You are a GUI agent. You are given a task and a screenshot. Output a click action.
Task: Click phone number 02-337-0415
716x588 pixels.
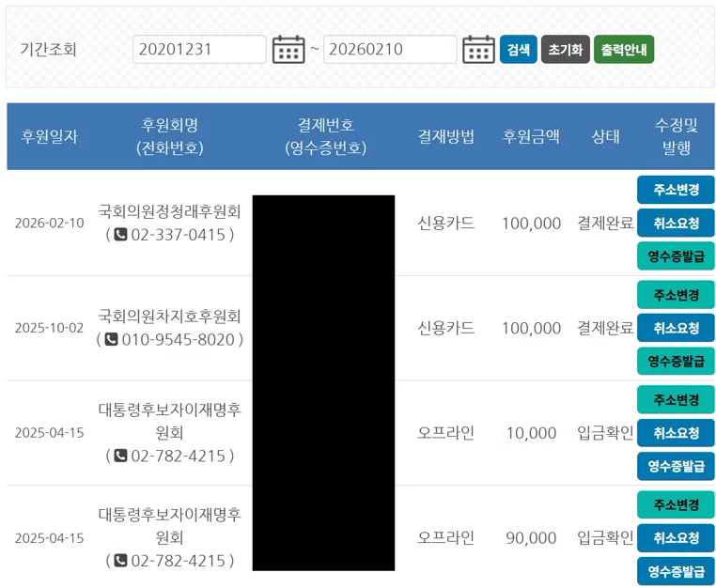click(x=179, y=235)
